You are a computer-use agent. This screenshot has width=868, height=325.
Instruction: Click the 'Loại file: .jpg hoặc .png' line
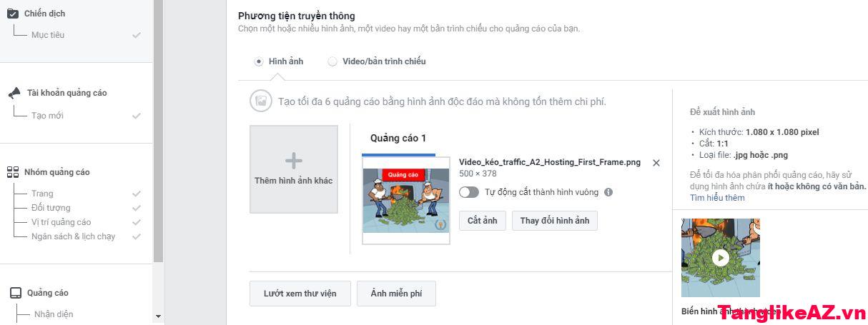742,155
